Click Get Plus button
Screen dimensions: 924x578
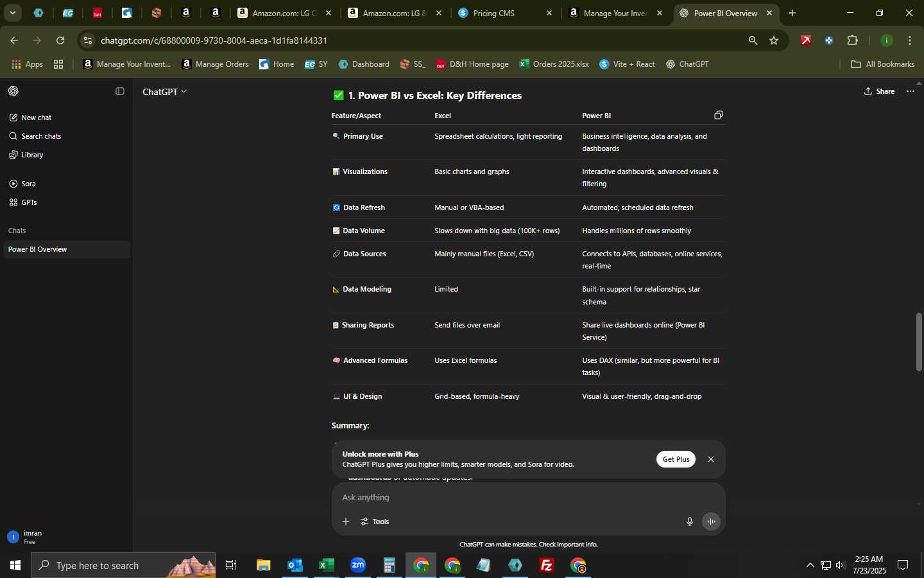(676, 459)
